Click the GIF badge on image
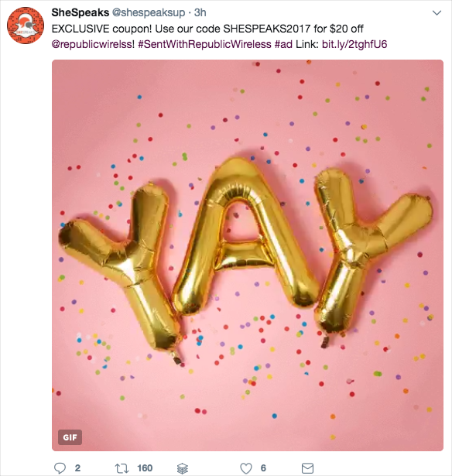452x476 pixels. coord(70,437)
